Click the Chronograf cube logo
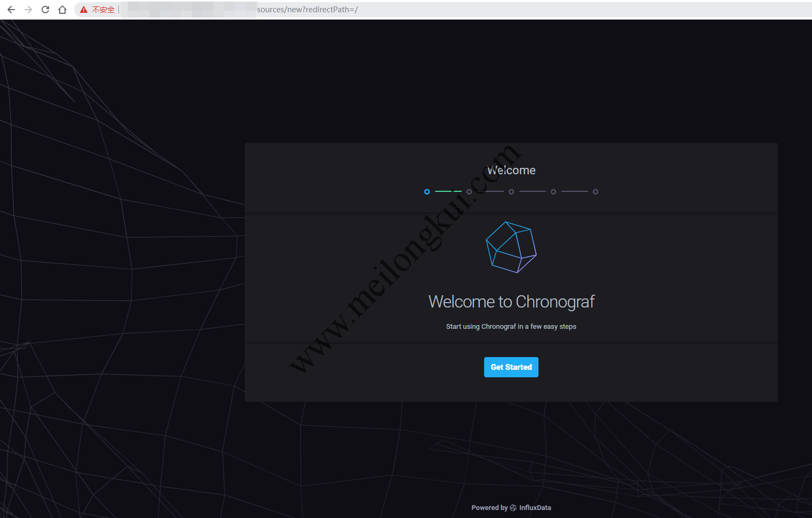Screen dimensions: 812x518 click(x=511, y=247)
